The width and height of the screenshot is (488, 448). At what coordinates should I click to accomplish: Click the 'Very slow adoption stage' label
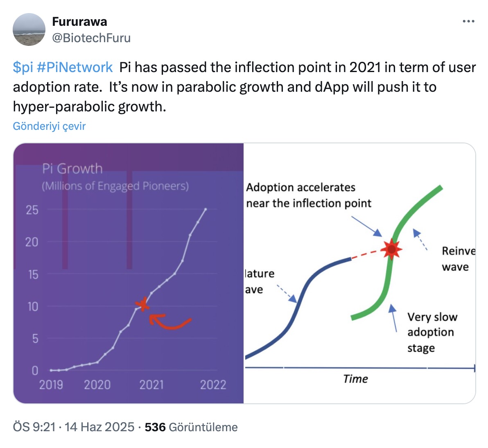432,332
